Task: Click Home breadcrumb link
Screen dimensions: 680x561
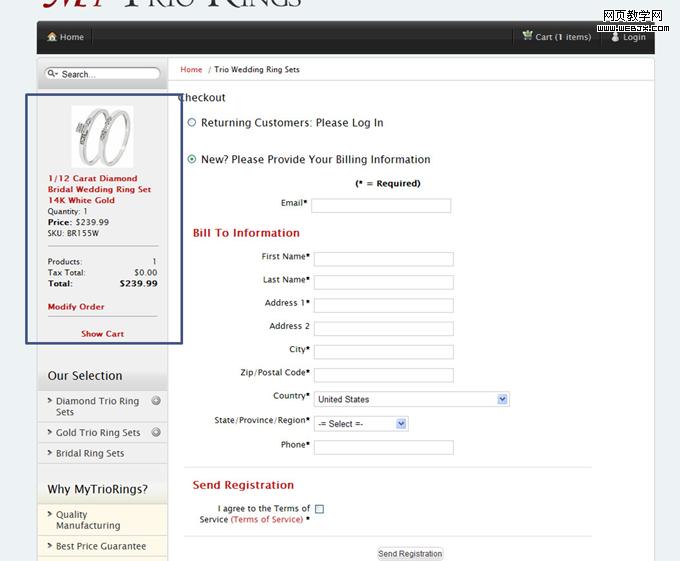Action: coord(191,70)
